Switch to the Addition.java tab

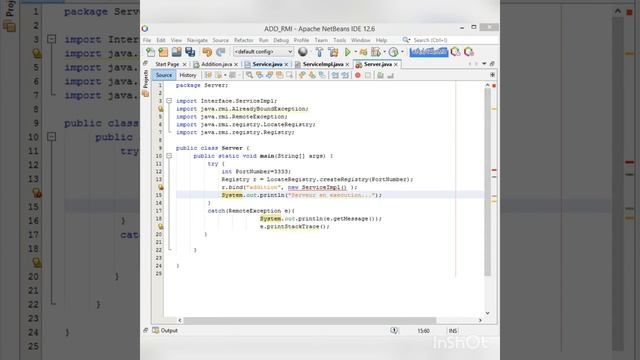click(216, 64)
